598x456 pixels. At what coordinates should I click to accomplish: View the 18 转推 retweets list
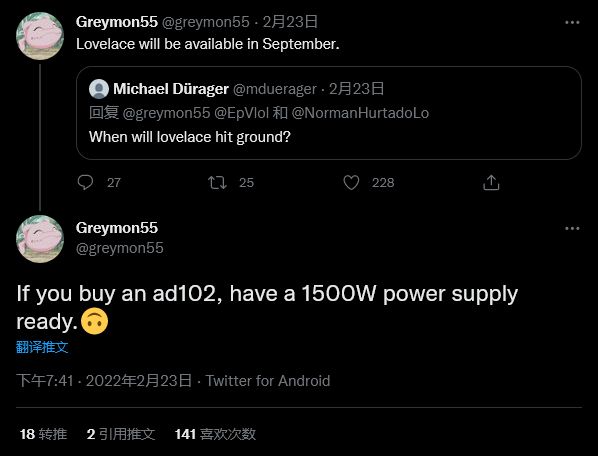click(x=43, y=434)
